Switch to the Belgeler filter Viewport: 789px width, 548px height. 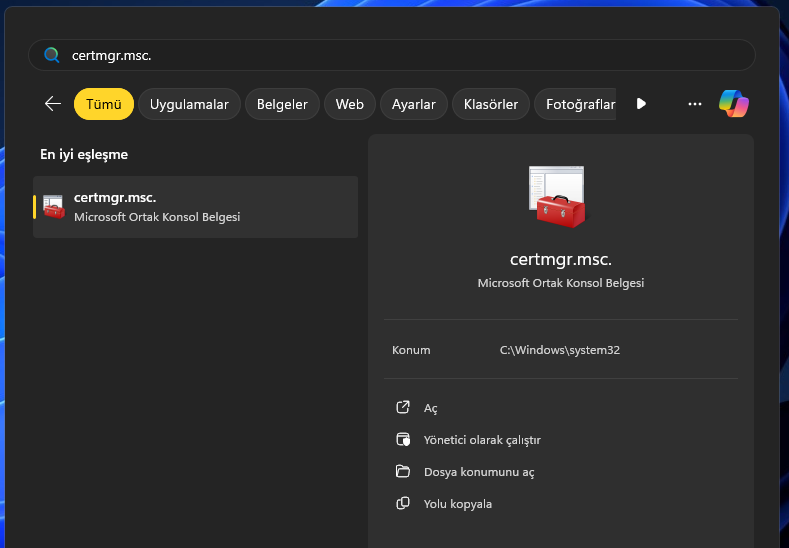click(x=282, y=104)
